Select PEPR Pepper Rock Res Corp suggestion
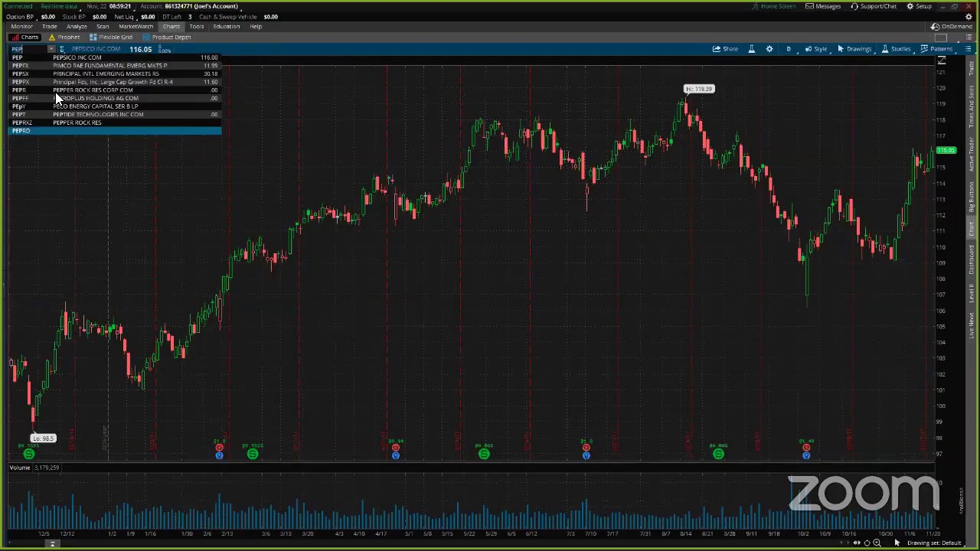980x551 pixels. (x=115, y=90)
